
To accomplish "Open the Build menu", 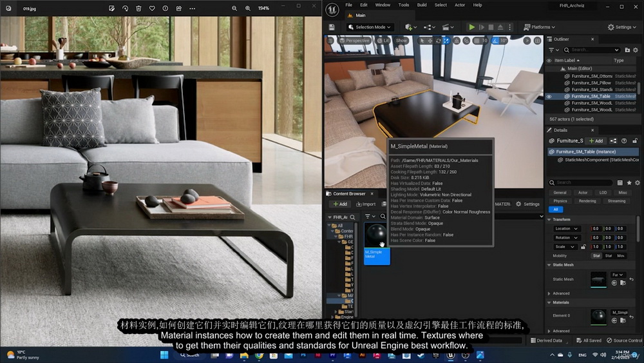I will click(x=422, y=5).
